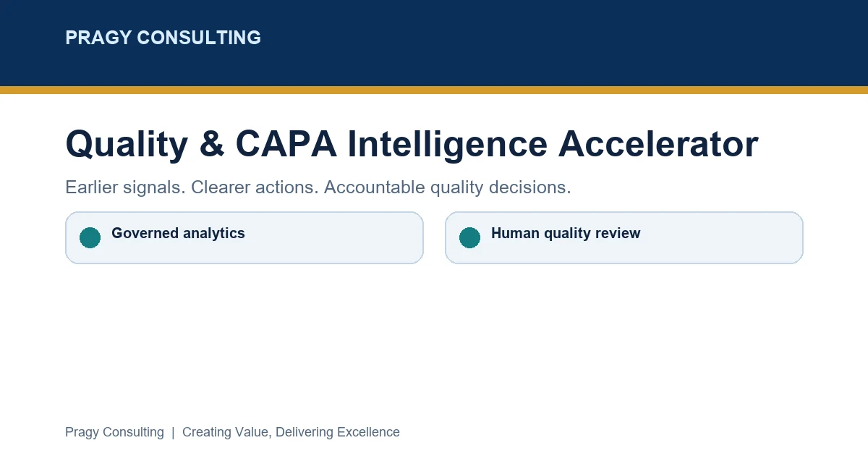Click the word CAPA in the heading
The image size is (868, 456).
point(286,144)
